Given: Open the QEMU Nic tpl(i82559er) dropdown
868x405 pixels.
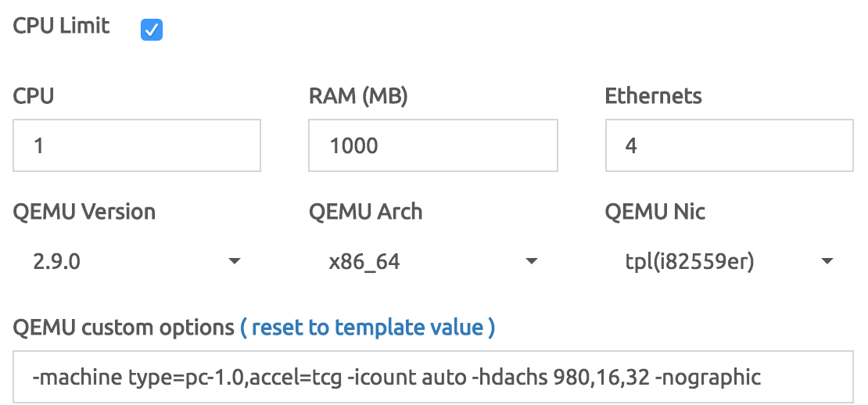Looking at the screenshot, I should pos(729,261).
